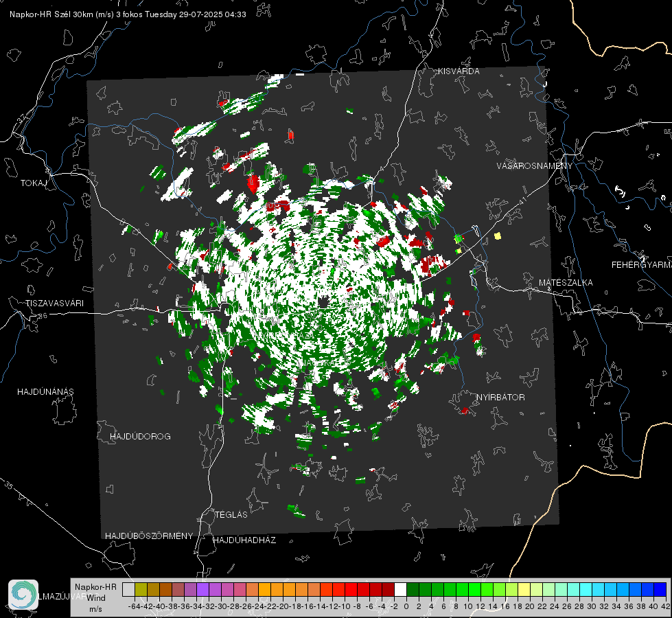Pick the olive swatch between -64 and -42
Viewport: 672px width, 618px height.
pos(141,589)
